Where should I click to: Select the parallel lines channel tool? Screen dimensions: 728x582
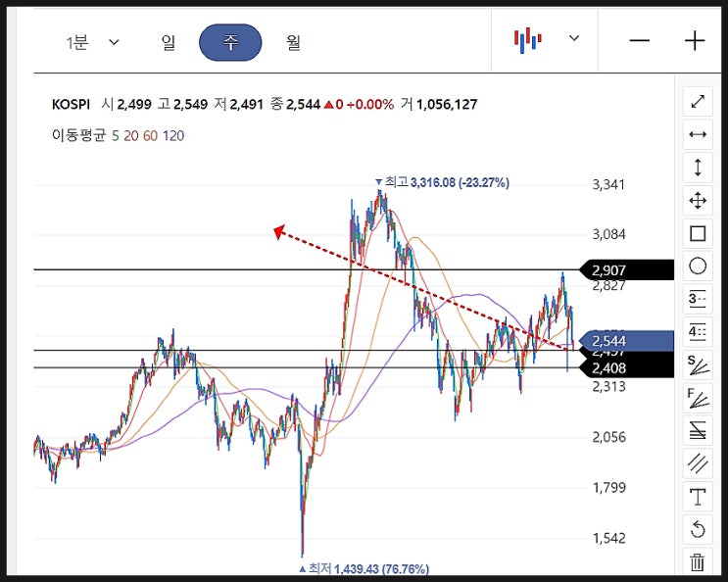tap(698, 463)
